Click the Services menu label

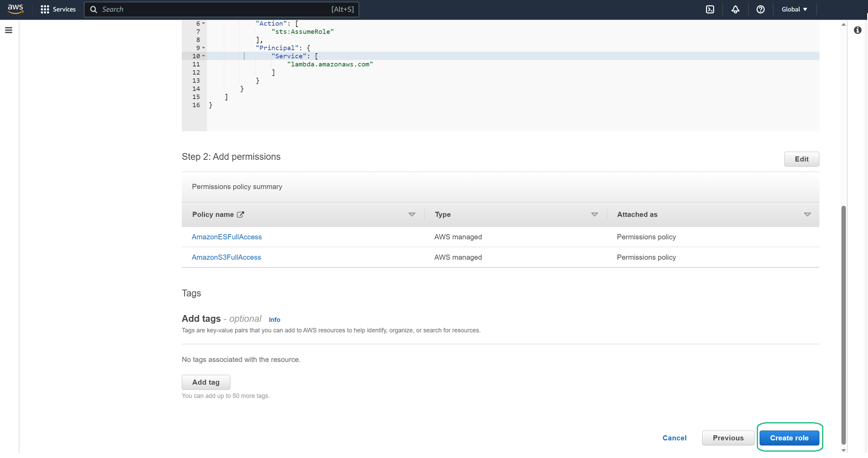tap(64, 9)
